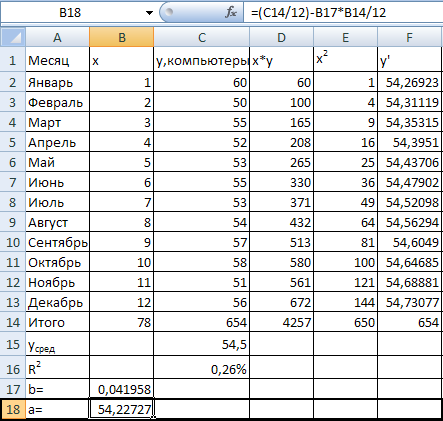Click y cell 51 in Ноябрь row
Viewport: 443px width, 421px height.
point(202,282)
